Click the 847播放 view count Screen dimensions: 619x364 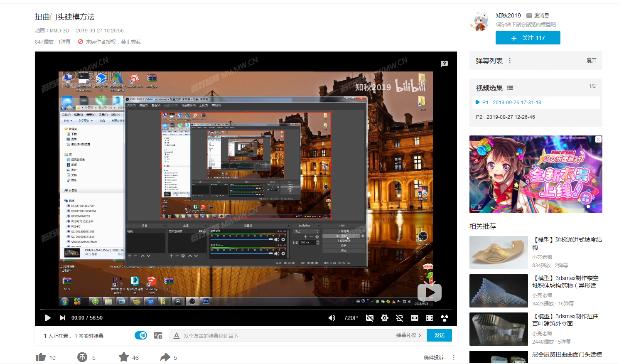44,42
